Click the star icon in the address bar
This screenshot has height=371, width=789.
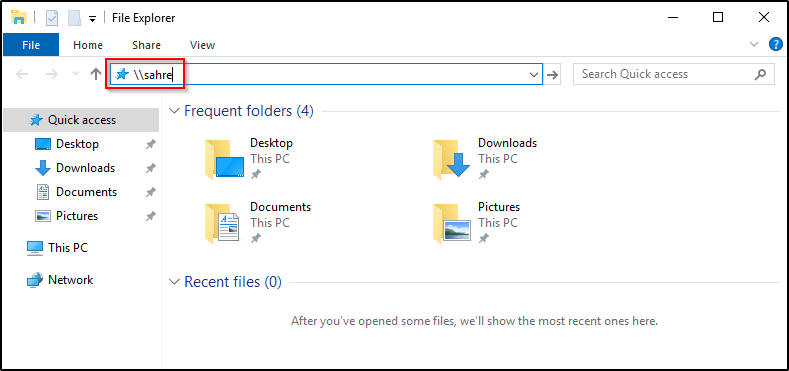coord(122,75)
